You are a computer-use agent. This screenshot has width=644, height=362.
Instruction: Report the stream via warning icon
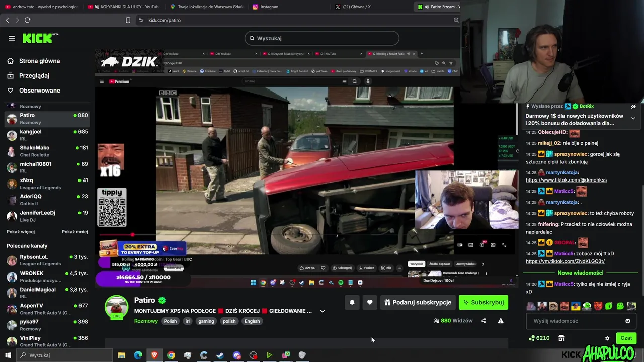[501, 321]
